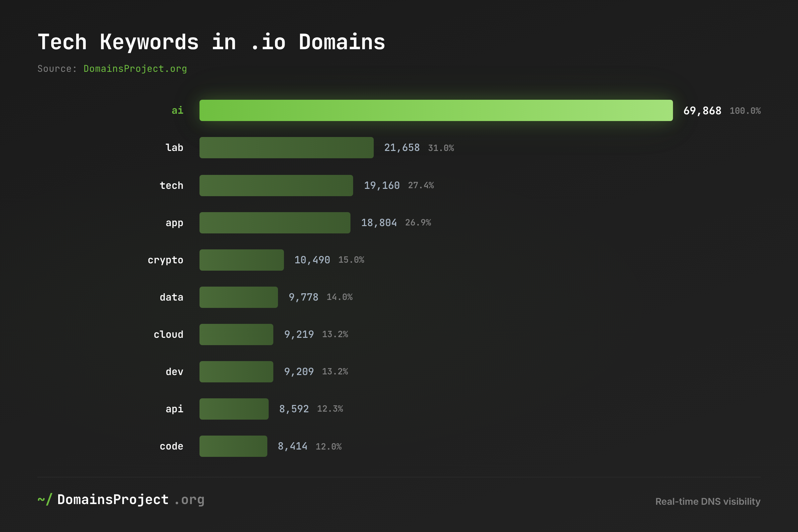The width and height of the screenshot is (798, 532).
Task: Click the value 9,778
Action: pyautogui.click(x=303, y=297)
